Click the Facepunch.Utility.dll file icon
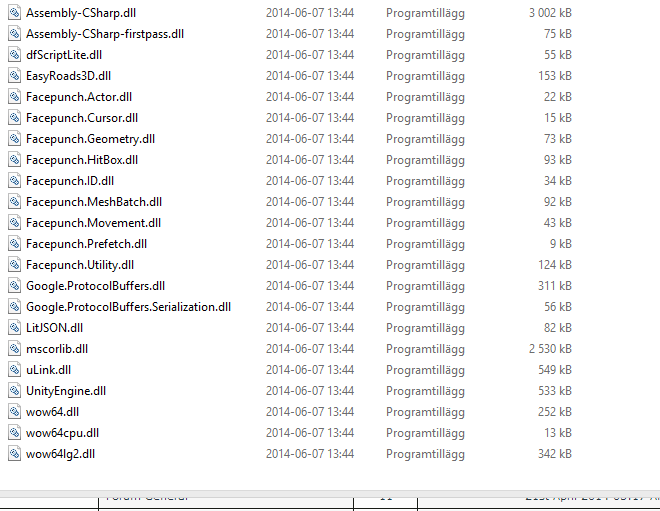This screenshot has height=511, width=660. click(x=14, y=265)
